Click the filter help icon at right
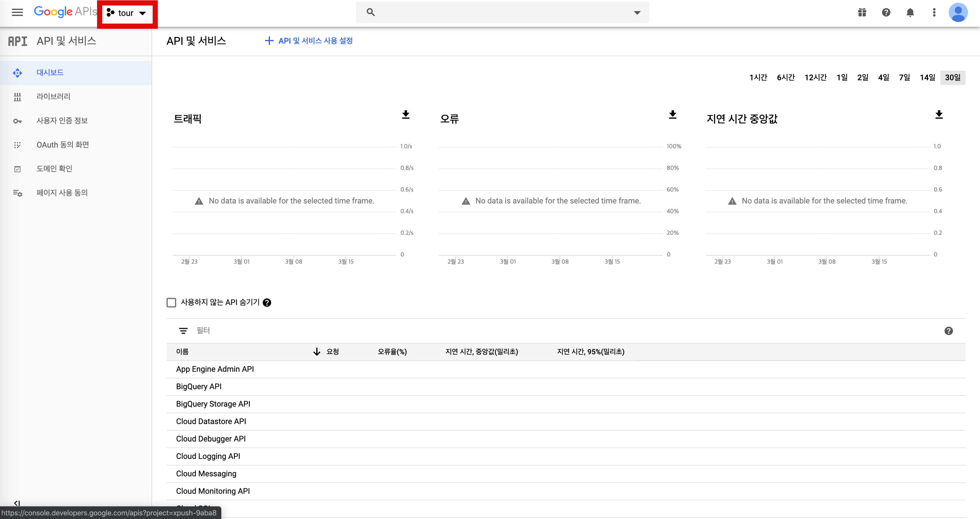The width and height of the screenshot is (980, 519). (x=948, y=331)
